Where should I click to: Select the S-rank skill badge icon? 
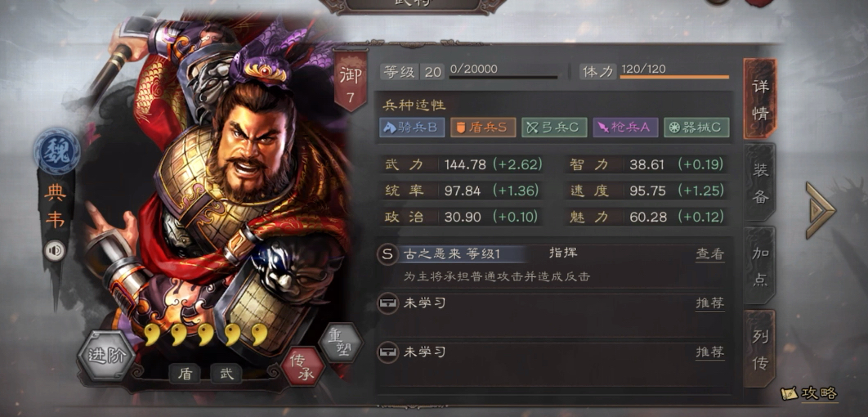(x=387, y=254)
